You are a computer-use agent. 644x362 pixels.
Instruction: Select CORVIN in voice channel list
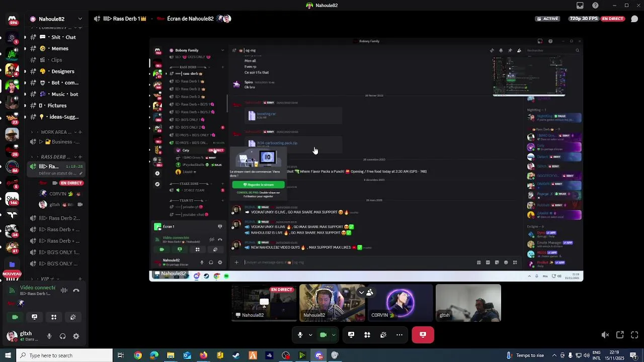(x=59, y=194)
